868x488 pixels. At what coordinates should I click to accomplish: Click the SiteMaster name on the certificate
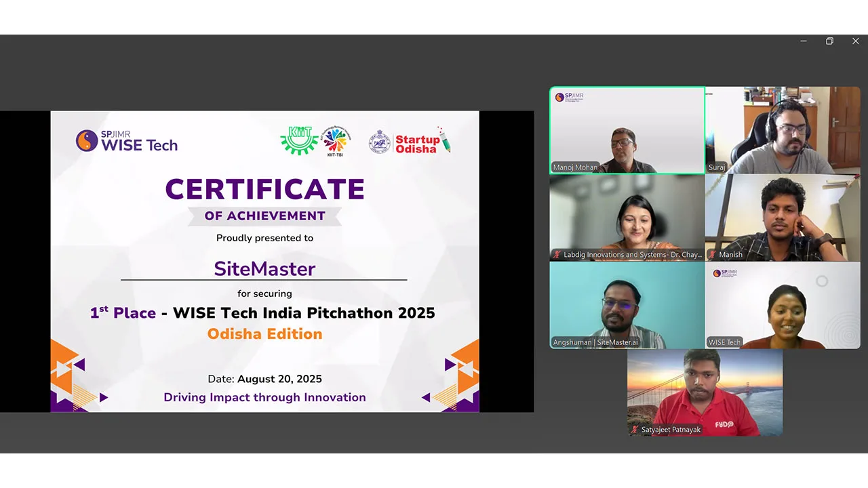click(x=264, y=269)
